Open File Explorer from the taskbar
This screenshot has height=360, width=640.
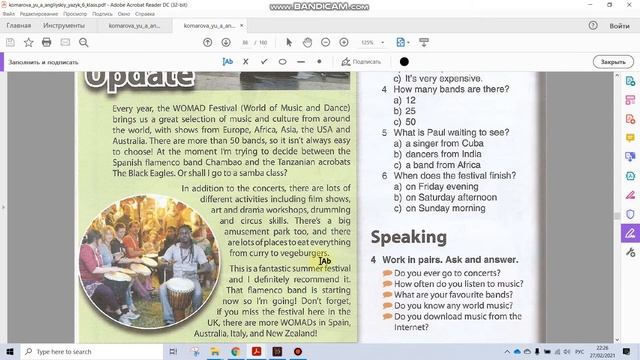(215, 351)
